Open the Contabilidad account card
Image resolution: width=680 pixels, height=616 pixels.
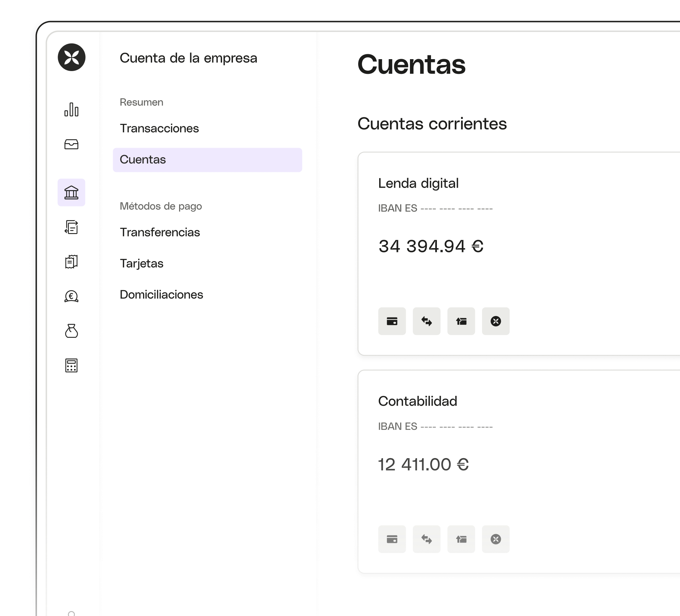click(x=519, y=471)
